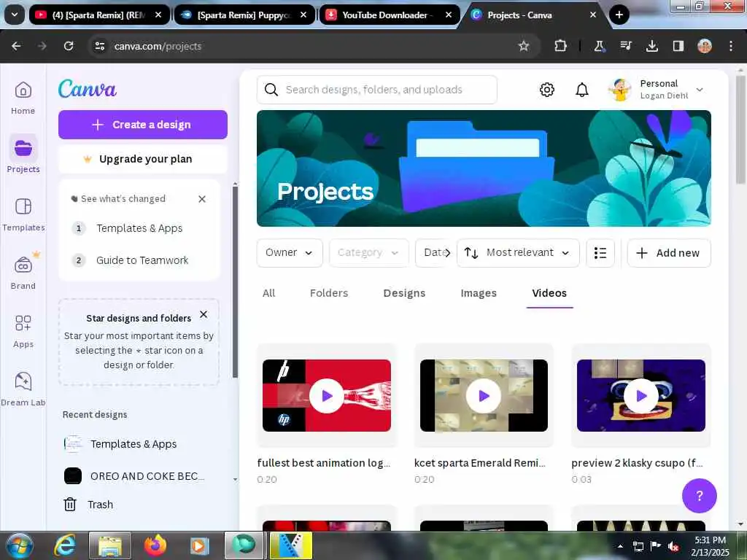Open Chrome three-dot menu
This screenshot has width=747, height=560.
coord(731,46)
